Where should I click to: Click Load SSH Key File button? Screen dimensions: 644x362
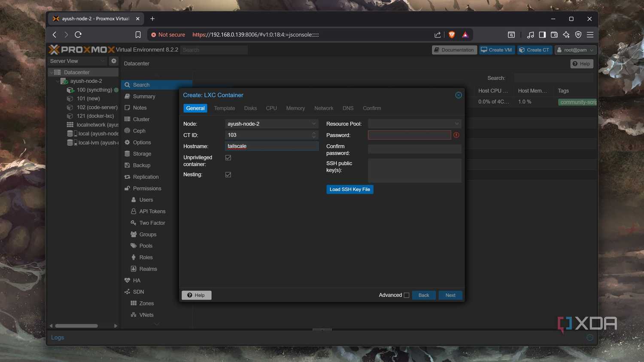coord(350,189)
